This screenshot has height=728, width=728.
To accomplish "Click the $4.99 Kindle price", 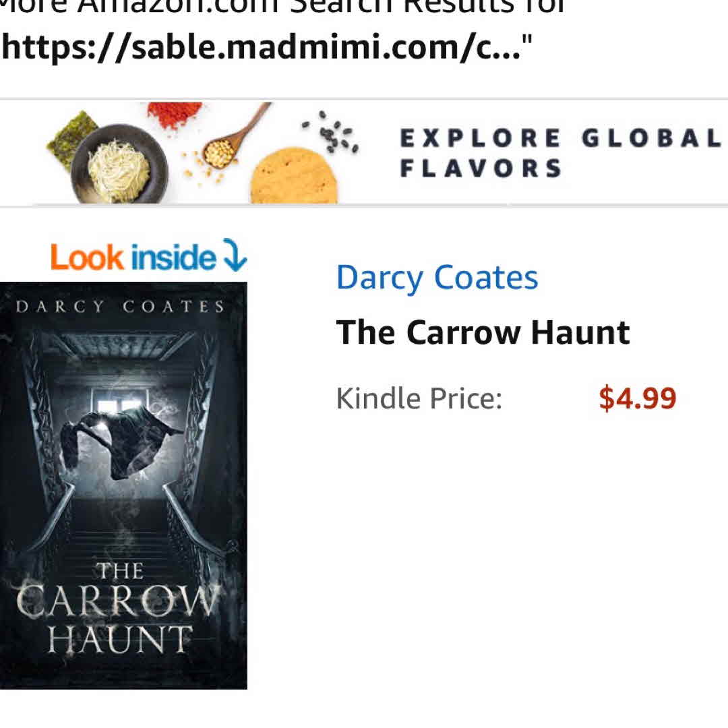I will point(638,398).
